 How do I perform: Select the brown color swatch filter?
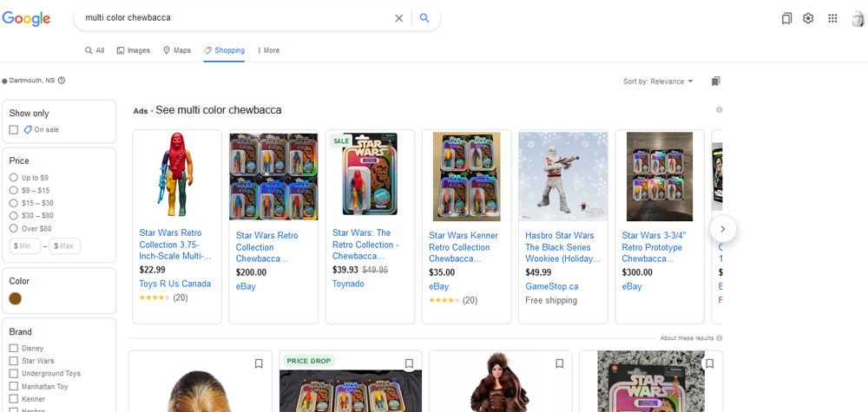click(16, 298)
